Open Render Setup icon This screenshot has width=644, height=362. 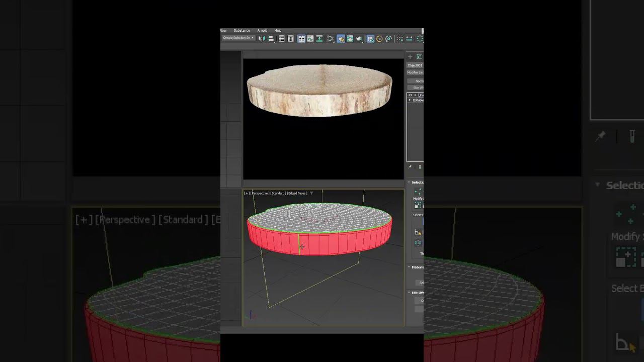(x=350, y=39)
